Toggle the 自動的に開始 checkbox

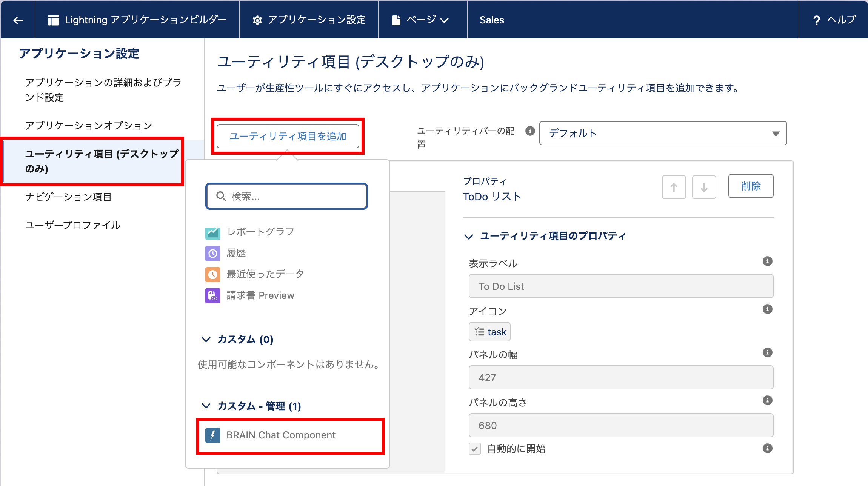coord(475,449)
